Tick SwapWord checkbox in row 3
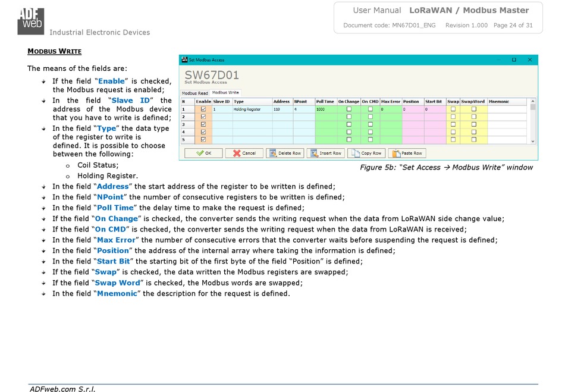The image size is (565, 392). (x=474, y=124)
